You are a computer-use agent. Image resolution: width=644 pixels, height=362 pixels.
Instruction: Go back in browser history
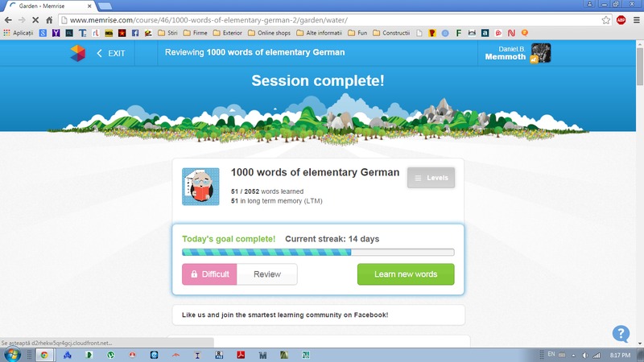(8, 19)
